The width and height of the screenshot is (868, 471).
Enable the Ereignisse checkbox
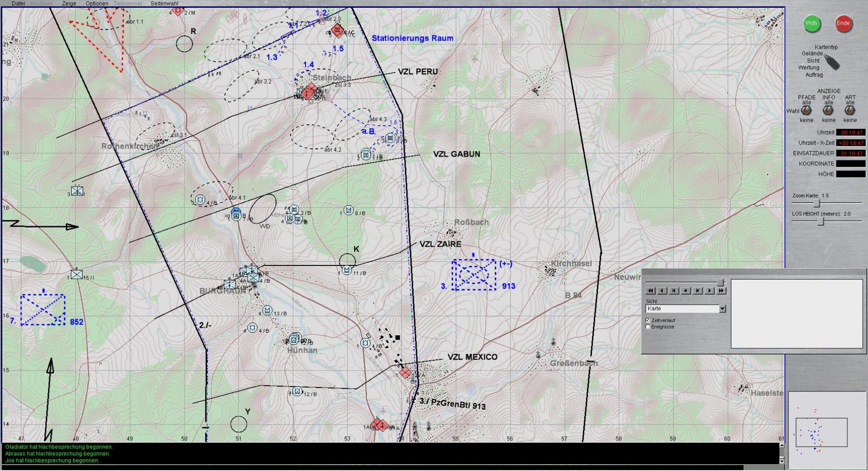(x=648, y=327)
